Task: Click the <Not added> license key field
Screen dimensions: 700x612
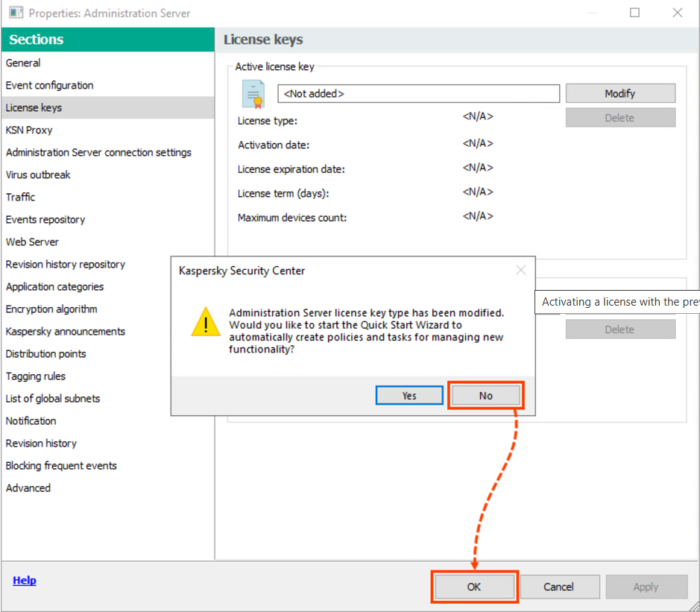Action: pos(418,93)
